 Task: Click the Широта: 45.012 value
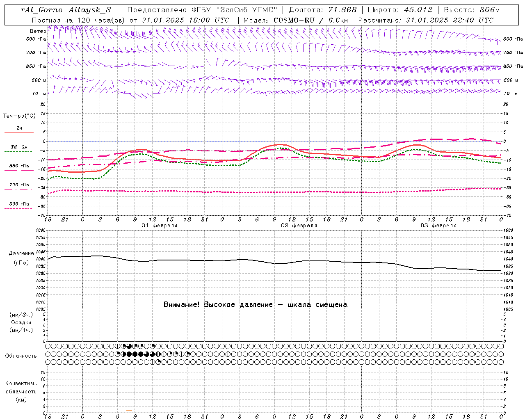pos(400,10)
